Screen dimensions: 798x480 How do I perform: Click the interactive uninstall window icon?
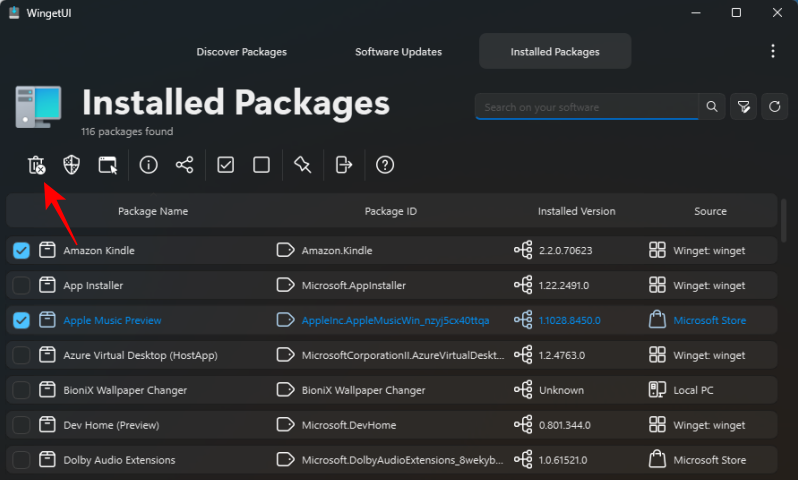[108, 165]
